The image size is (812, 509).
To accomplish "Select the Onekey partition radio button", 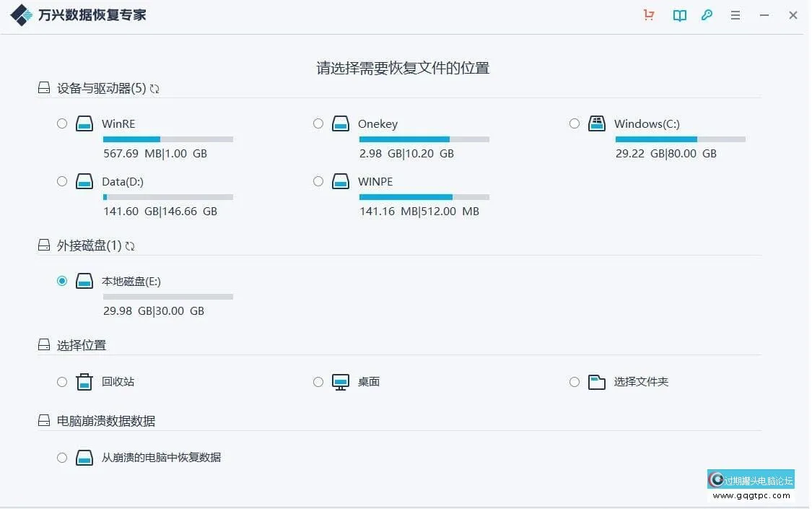I will pyautogui.click(x=318, y=123).
